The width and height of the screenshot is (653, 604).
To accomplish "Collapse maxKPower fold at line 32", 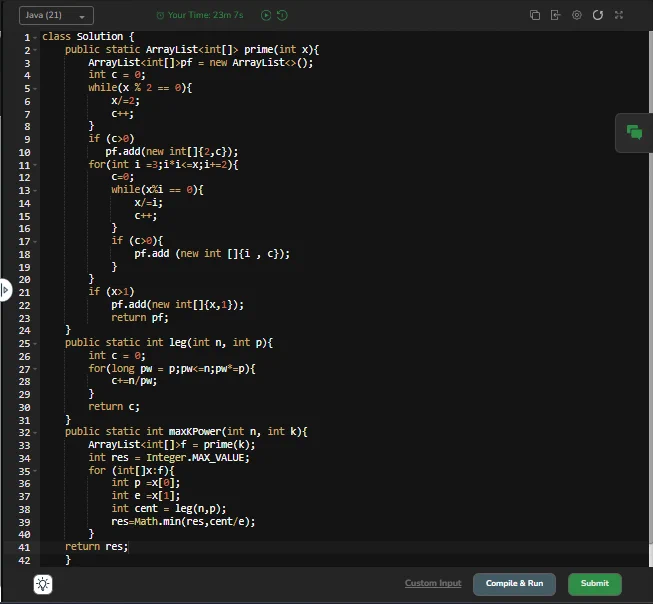I will (35, 433).
